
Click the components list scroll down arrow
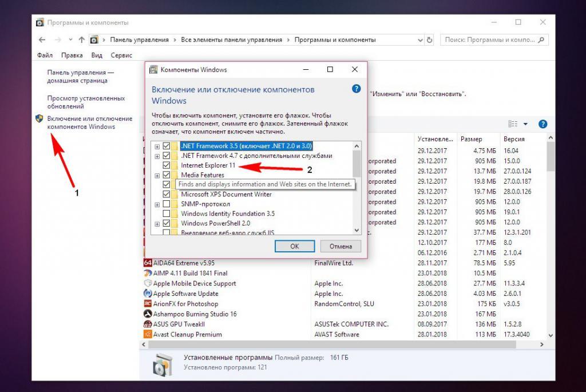click(357, 230)
